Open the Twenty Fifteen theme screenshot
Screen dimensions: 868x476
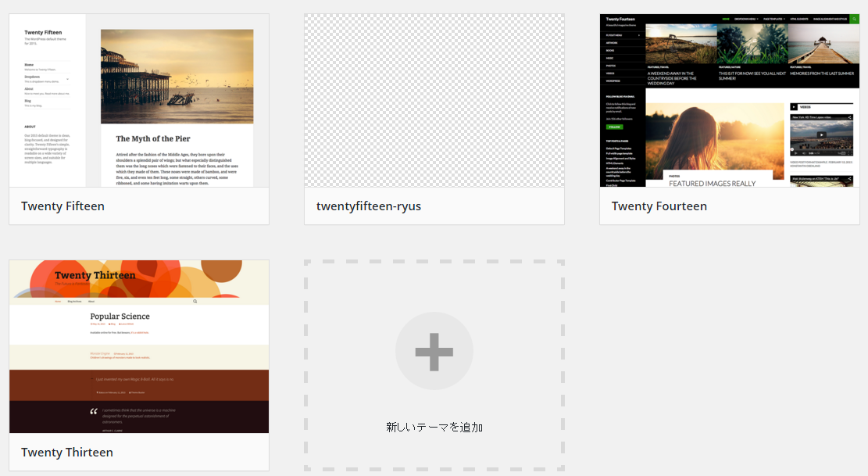point(139,101)
